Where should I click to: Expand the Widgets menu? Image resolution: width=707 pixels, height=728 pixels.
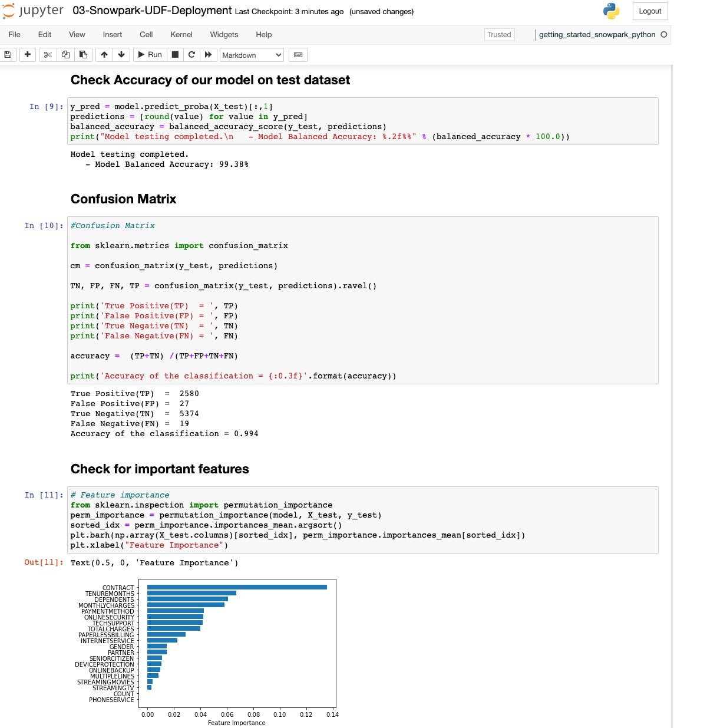[x=224, y=35]
